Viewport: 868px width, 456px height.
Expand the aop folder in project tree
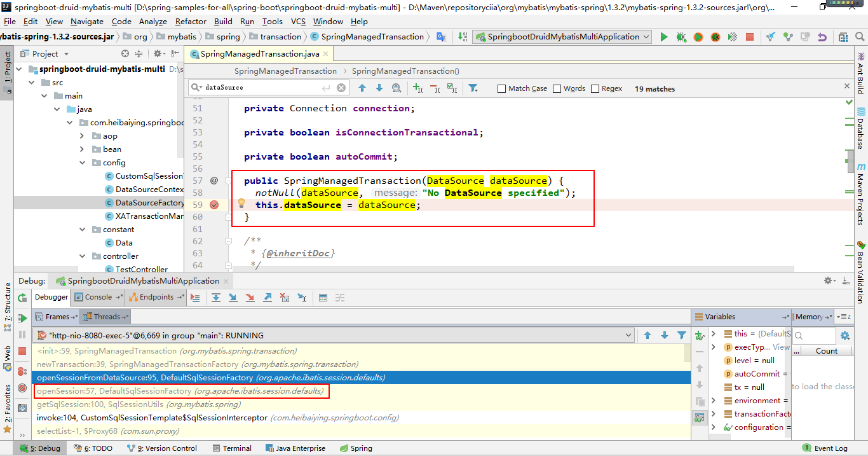pyautogui.click(x=83, y=135)
